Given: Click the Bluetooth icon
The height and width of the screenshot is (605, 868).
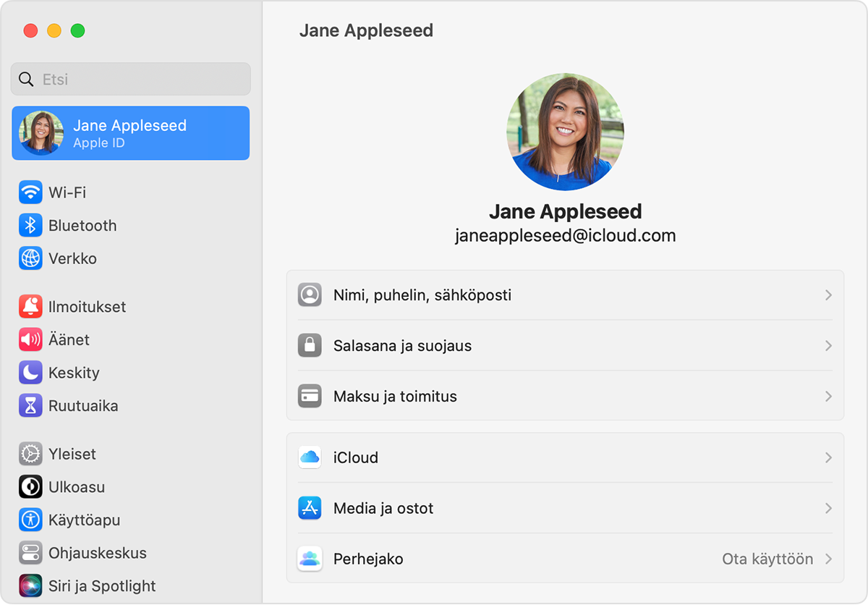Looking at the screenshot, I should coord(30,225).
